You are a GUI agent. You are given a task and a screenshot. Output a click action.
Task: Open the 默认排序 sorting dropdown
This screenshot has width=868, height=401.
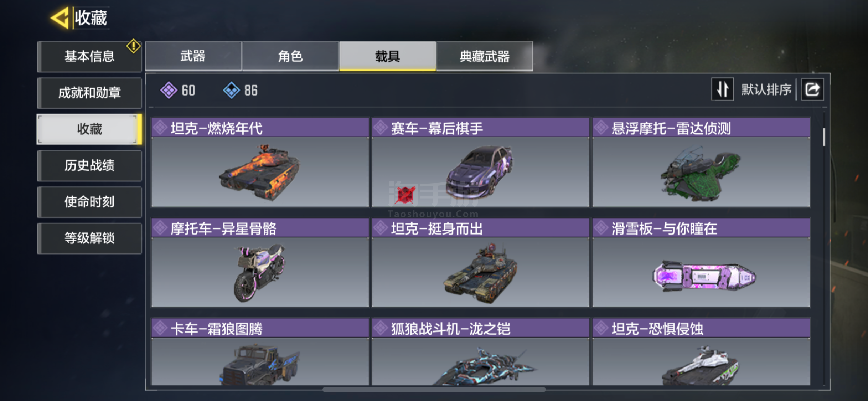766,89
